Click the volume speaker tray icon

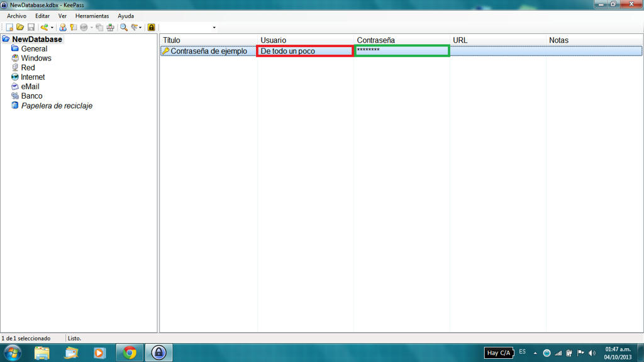tap(592, 353)
